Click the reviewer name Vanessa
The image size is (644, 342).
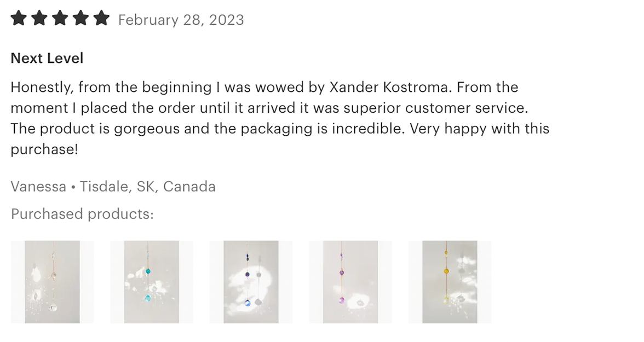click(38, 187)
